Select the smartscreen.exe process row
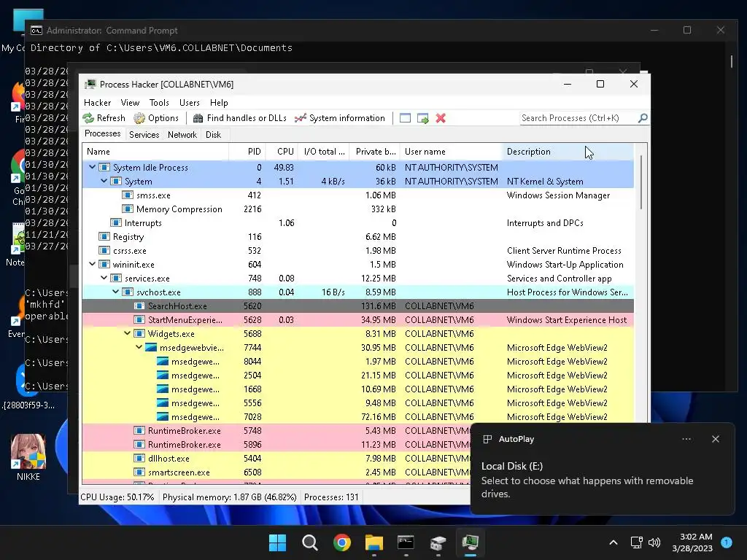Viewport: 747px width, 560px height. [276, 472]
